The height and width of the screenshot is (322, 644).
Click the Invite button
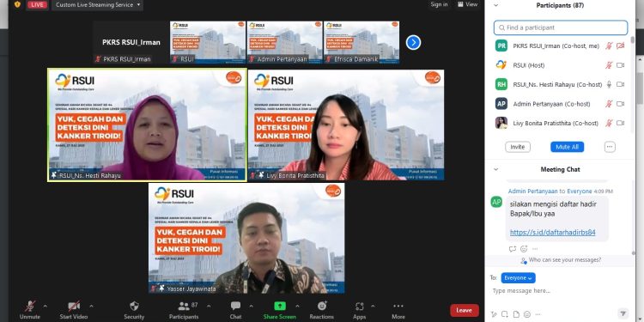coord(518,147)
